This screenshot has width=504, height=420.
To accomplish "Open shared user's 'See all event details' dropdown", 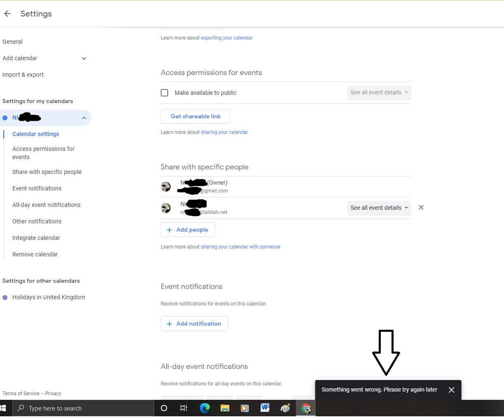I will [379, 208].
